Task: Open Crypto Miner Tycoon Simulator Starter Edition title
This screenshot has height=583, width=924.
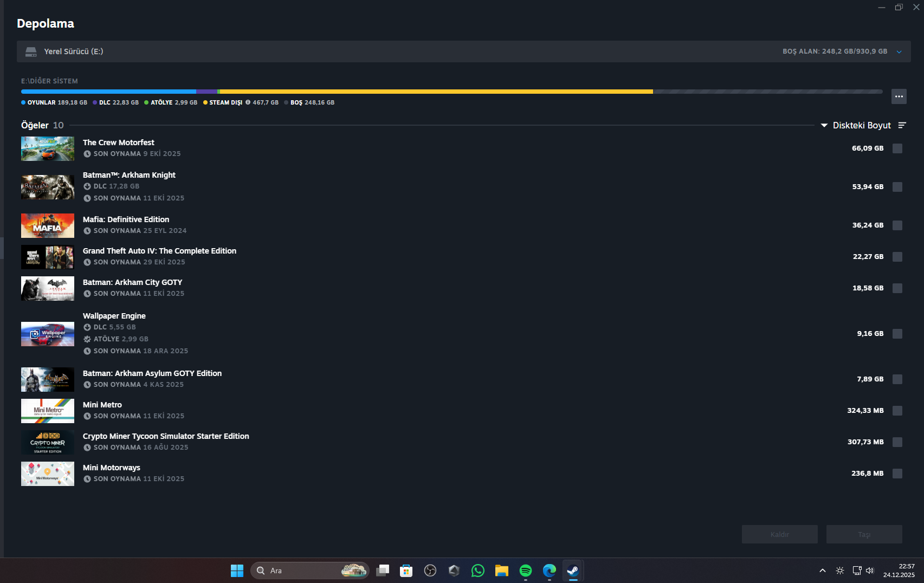Action: [x=166, y=436]
